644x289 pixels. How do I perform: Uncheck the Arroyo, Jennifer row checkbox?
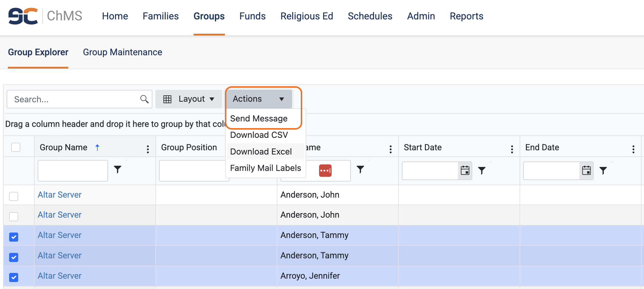[x=14, y=277]
